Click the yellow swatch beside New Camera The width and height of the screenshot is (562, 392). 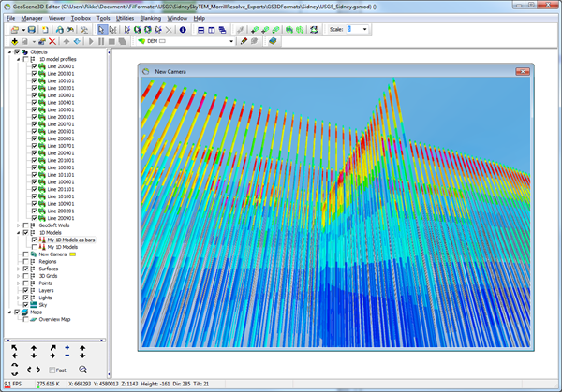coord(72,254)
